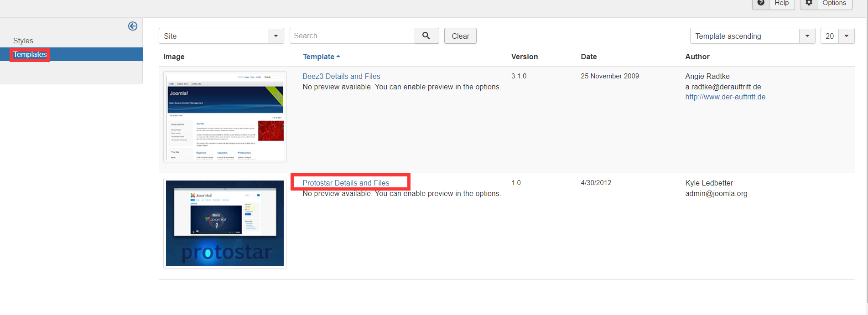The image size is (868, 315).
Task: Select the 25 November 2009 date
Action: 610,76
